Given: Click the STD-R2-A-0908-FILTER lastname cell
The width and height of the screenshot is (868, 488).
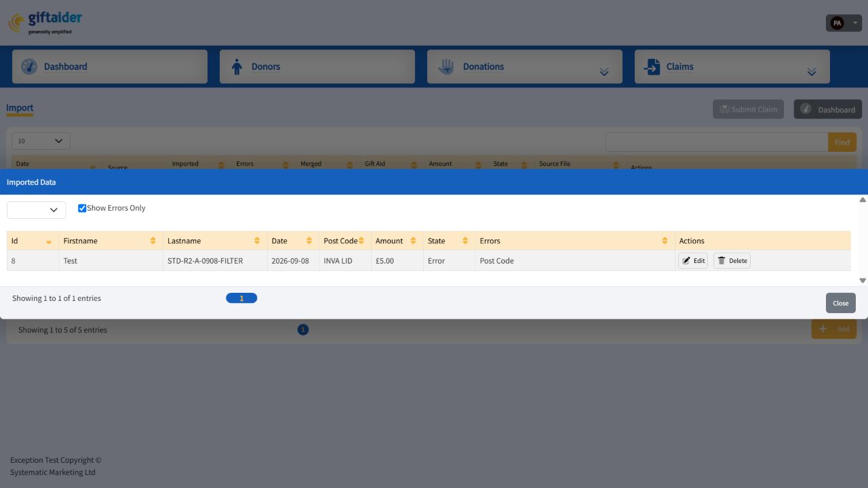Looking at the screenshot, I should tap(215, 261).
